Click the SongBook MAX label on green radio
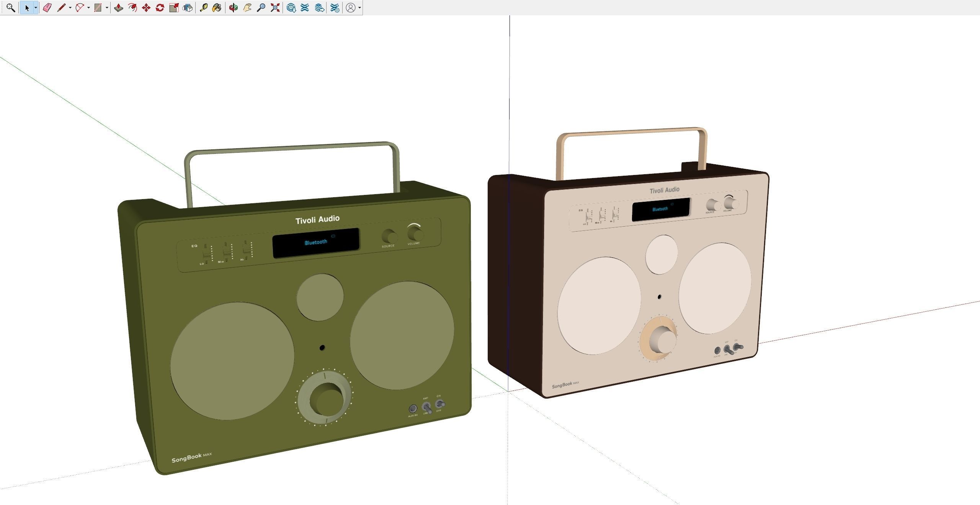 (x=191, y=457)
